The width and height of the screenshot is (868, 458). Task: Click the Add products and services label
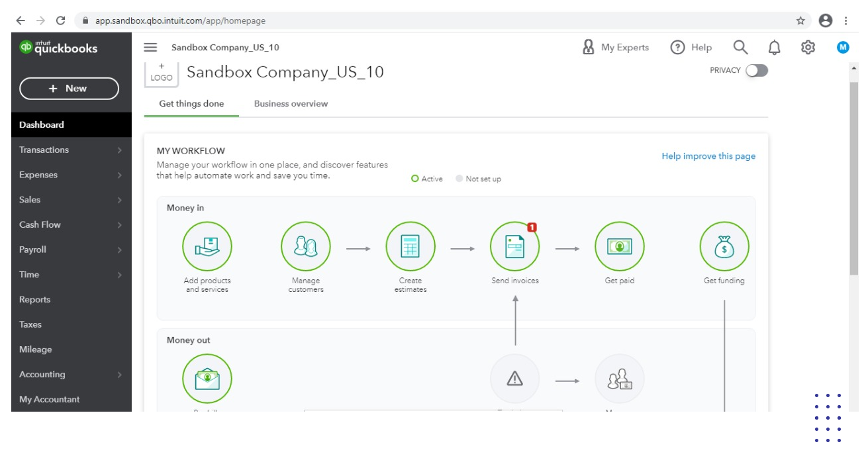point(207,285)
